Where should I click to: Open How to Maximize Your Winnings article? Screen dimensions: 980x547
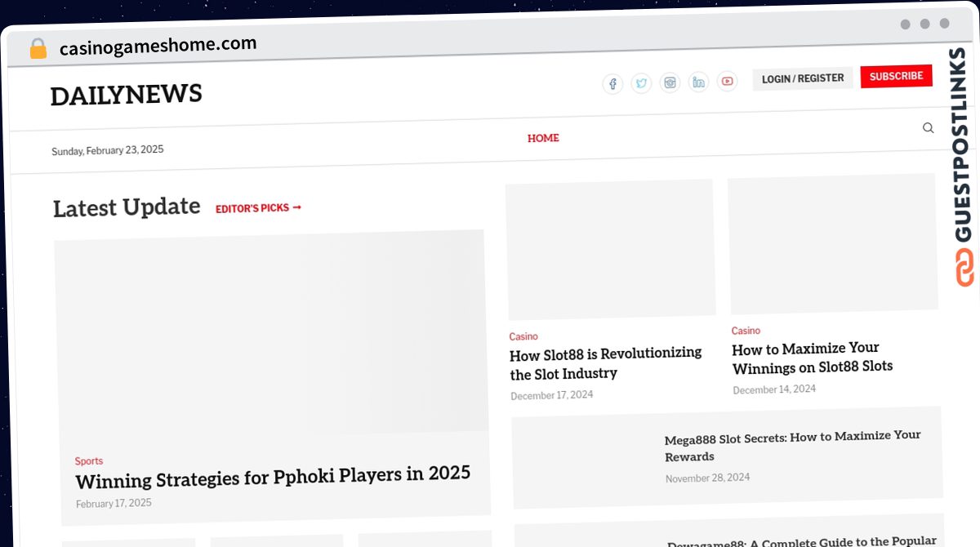click(x=813, y=358)
